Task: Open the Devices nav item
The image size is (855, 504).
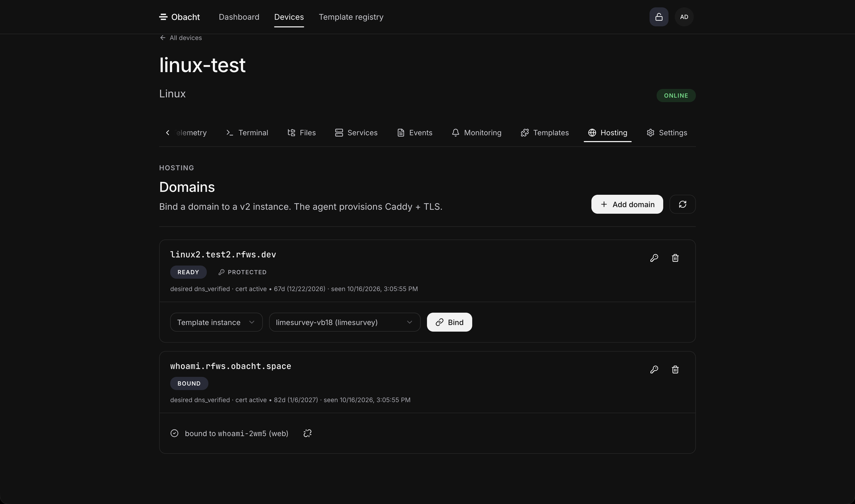Action: (289, 17)
